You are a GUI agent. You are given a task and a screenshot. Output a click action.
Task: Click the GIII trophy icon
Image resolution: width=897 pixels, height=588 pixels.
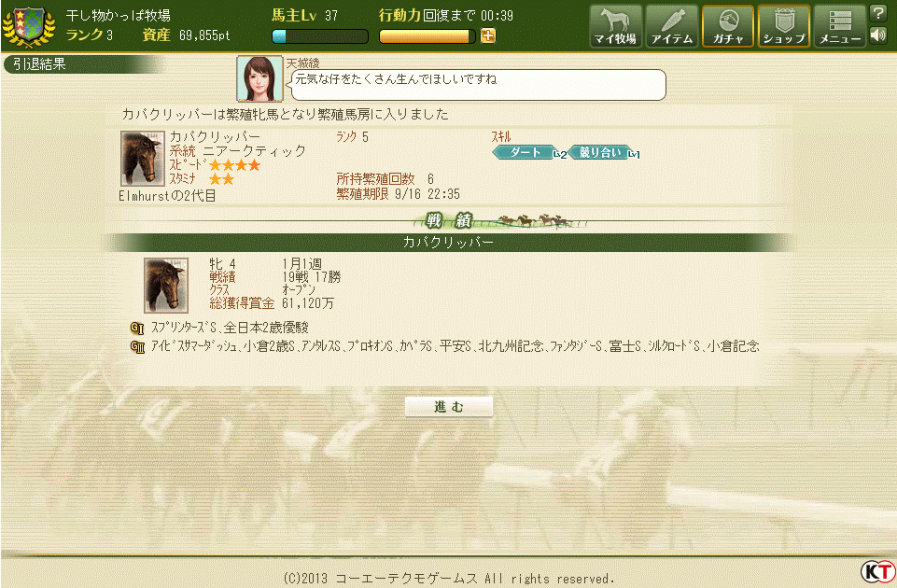(x=137, y=346)
